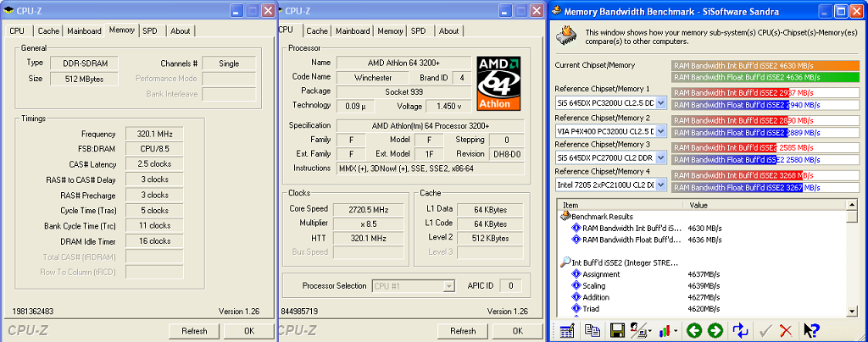Click the Item column header in results list
The image size is (868, 342).
click(x=621, y=205)
